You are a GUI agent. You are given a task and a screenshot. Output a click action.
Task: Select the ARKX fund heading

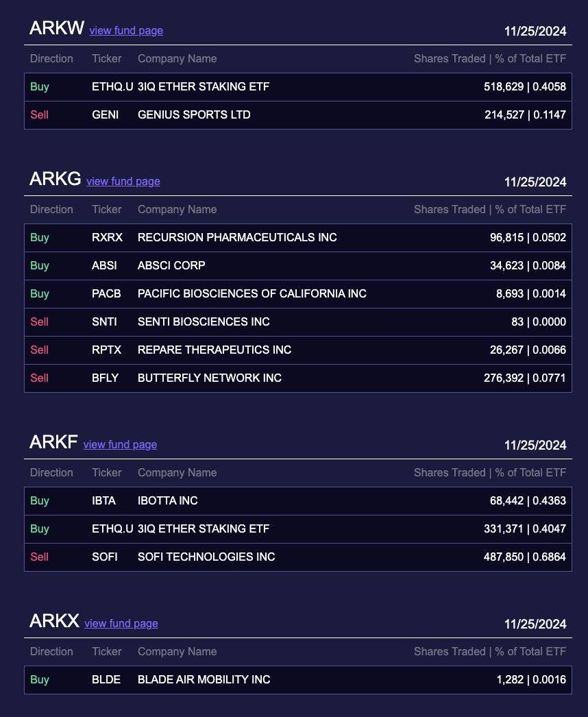(53, 621)
